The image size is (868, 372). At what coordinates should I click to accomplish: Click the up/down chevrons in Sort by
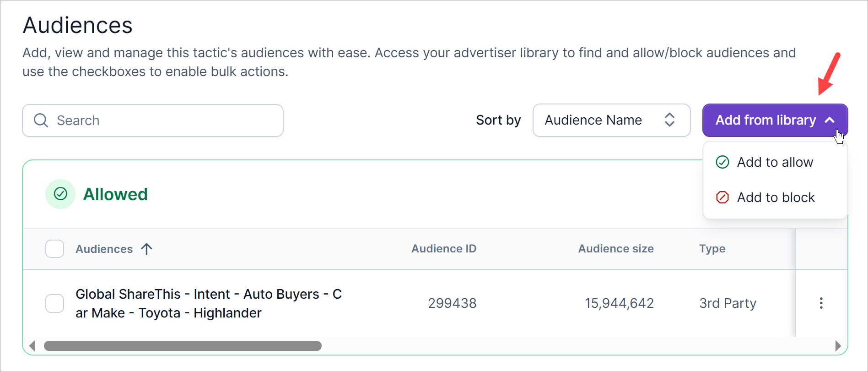coord(669,120)
